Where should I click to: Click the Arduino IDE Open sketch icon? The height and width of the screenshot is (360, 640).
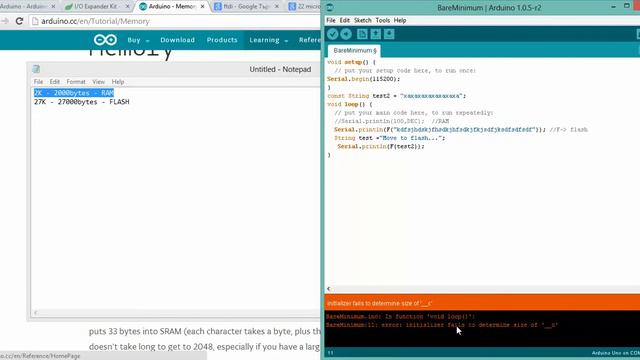click(376, 34)
